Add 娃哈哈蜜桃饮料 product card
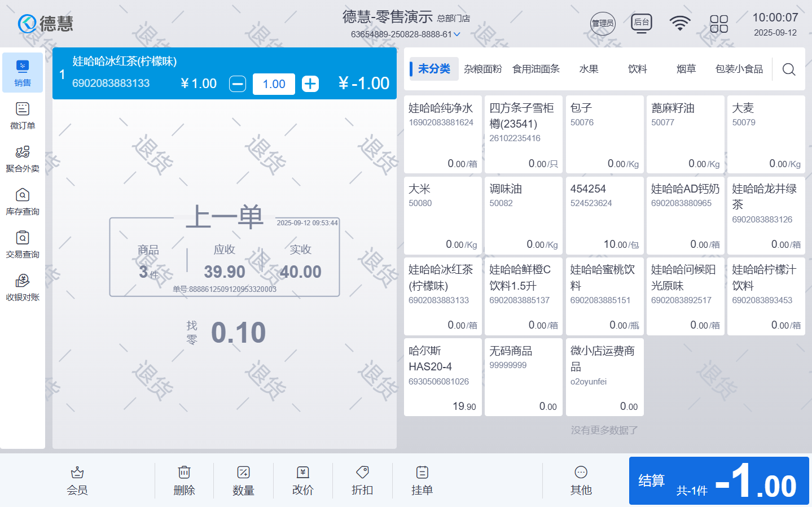Image resolution: width=812 pixels, height=507 pixels. point(605,296)
